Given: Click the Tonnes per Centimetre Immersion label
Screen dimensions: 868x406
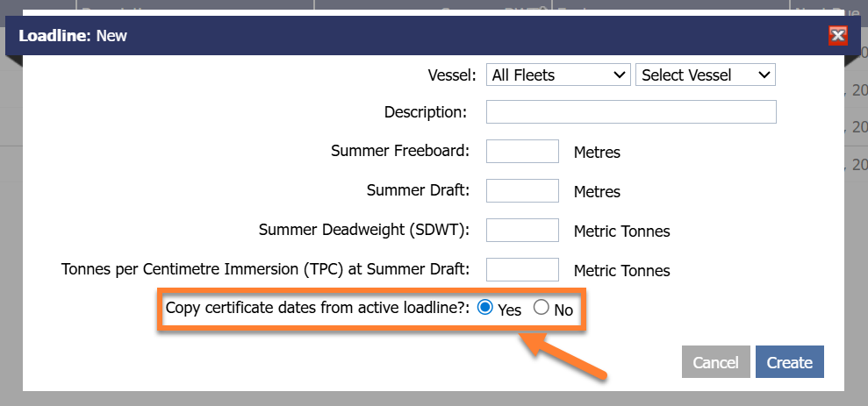Looking at the screenshot, I should tap(265, 269).
